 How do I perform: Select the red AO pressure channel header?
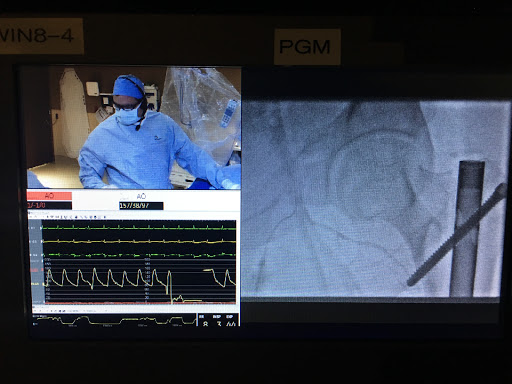[49, 196]
